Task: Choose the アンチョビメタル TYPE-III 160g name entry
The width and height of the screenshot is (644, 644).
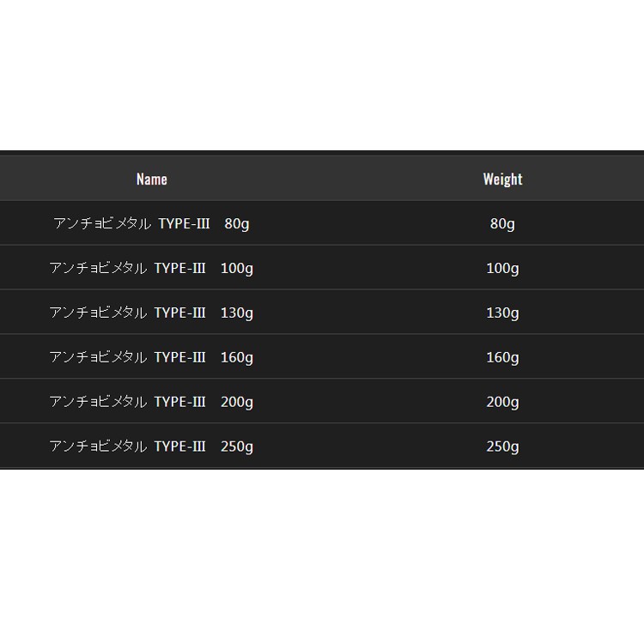Action: [151, 358]
